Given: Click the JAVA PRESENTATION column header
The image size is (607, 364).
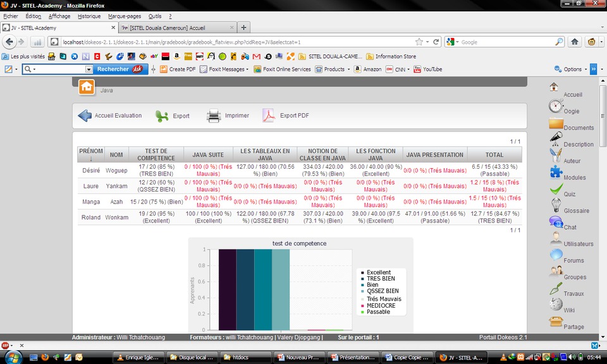Looking at the screenshot, I should click(435, 154).
